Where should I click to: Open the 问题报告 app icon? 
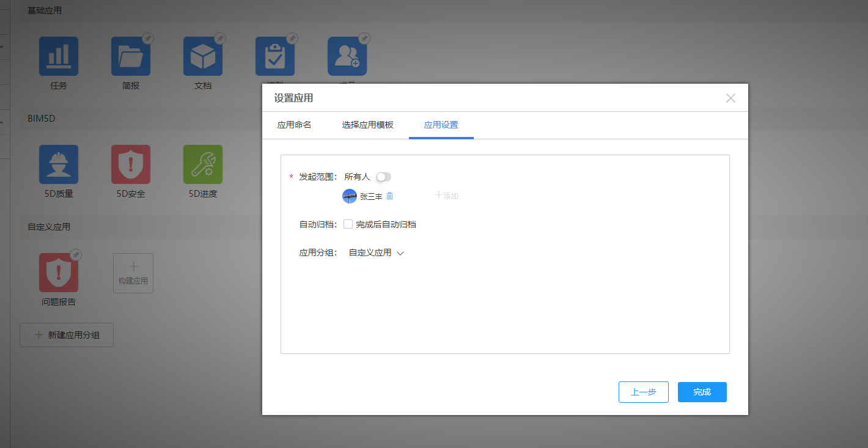click(x=59, y=273)
